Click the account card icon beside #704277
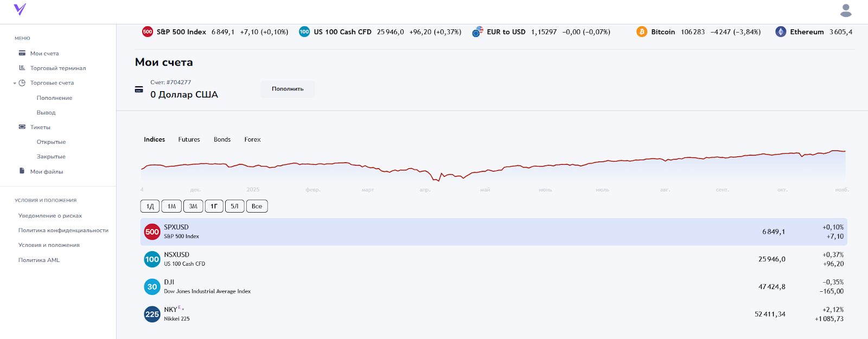The image size is (868, 339). (x=139, y=89)
